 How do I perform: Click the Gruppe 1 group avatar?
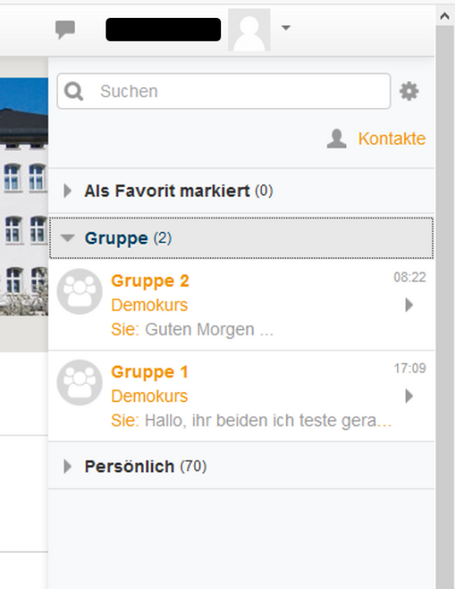coord(80,382)
